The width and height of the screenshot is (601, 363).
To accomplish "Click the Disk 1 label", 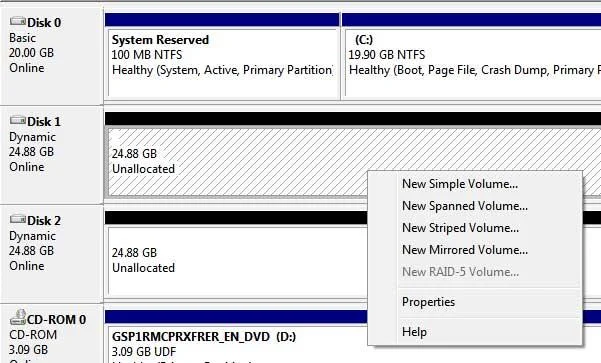I will pos(44,122).
